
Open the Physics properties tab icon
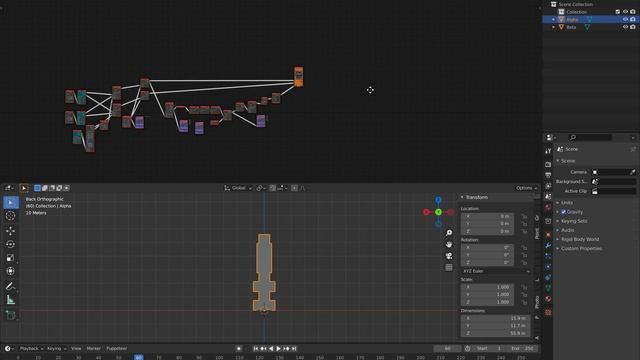[548, 267]
